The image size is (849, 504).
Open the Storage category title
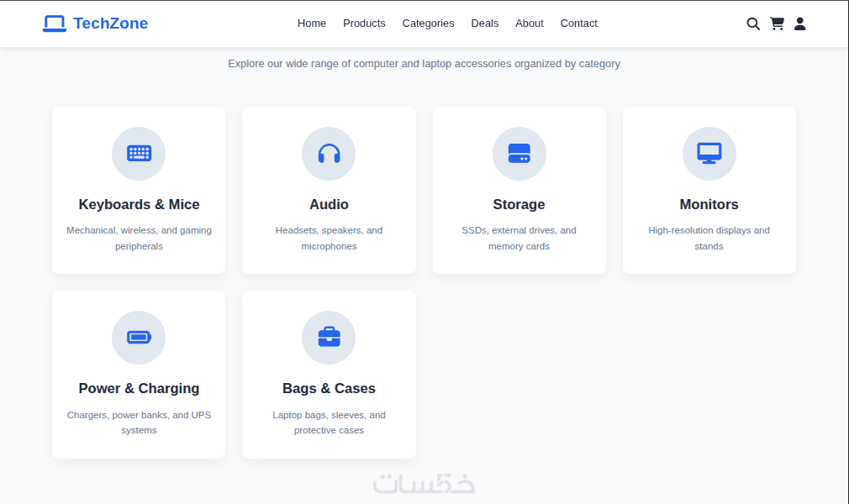point(519,204)
